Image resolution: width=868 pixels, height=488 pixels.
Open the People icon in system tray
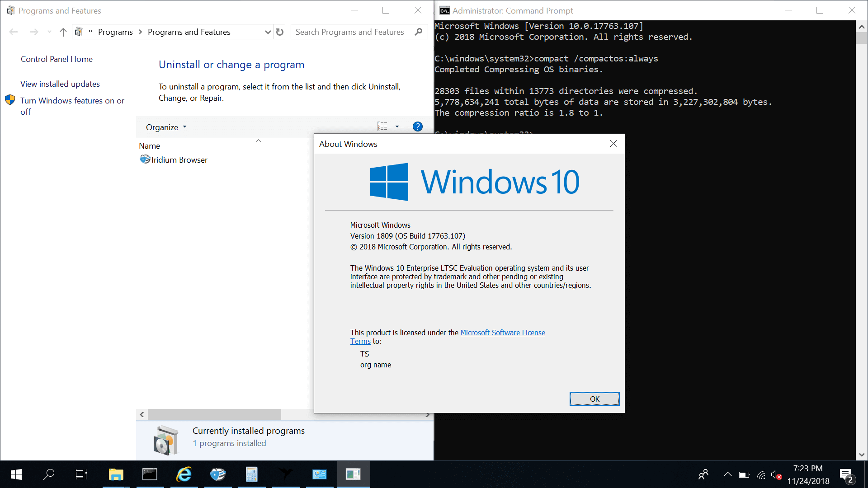pyautogui.click(x=703, y=474)
